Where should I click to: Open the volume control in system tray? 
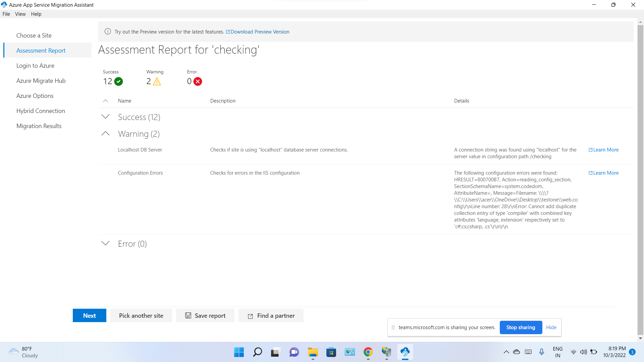[x=584, y=352]
